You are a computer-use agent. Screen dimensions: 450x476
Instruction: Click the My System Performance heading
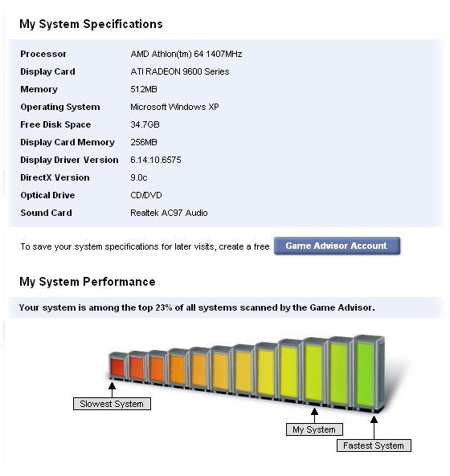88,282
